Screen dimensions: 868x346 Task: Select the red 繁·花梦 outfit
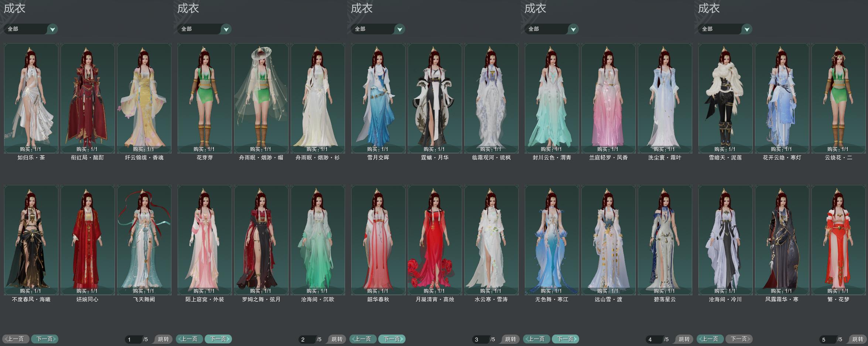[x=838, y=240]
